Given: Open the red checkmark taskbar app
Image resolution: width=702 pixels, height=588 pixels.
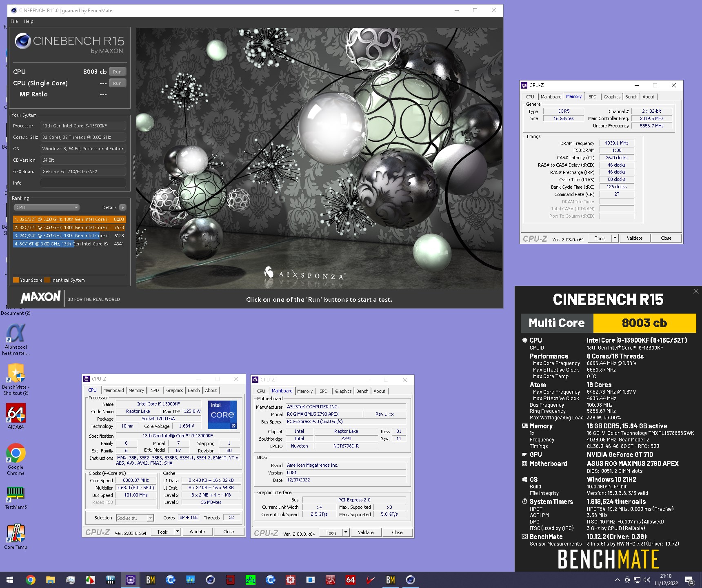Looking at the screenshot, I should click(x=370, y=580).
